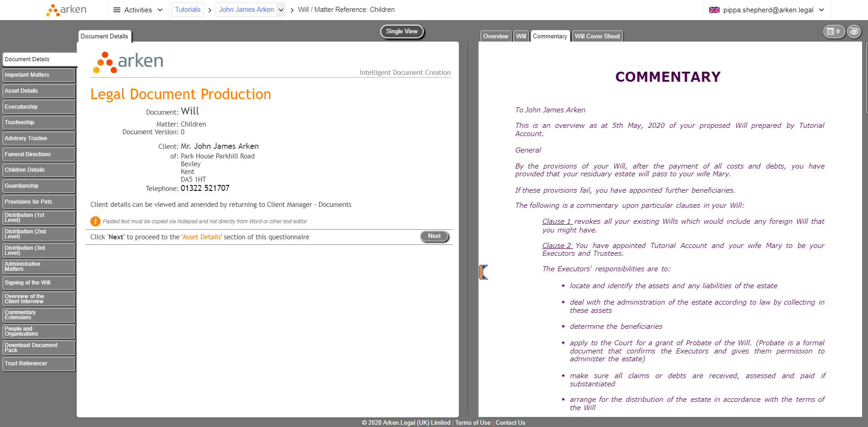Click the breadcrumb text 'Will / Matter Reference: Children'

point(347,10)
